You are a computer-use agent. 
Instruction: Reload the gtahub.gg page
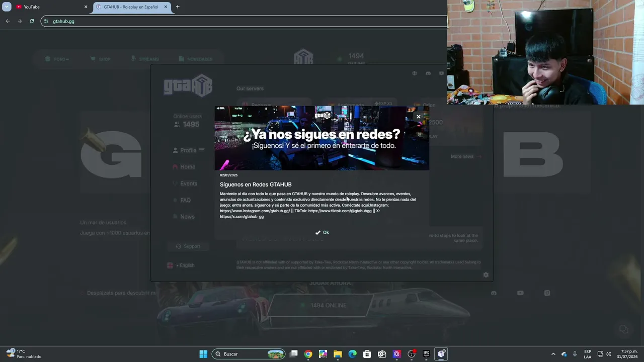pyautogui.click(x=32, y=21)
